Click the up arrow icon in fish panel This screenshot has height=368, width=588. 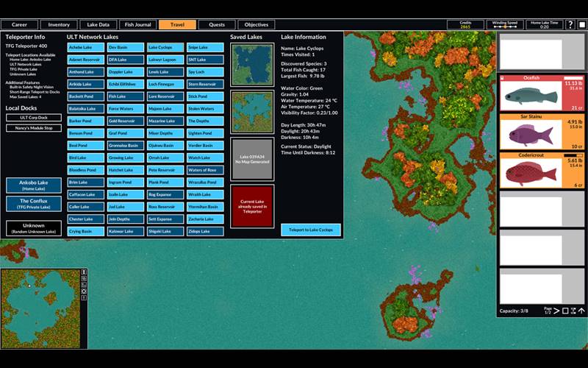(581, 311)
